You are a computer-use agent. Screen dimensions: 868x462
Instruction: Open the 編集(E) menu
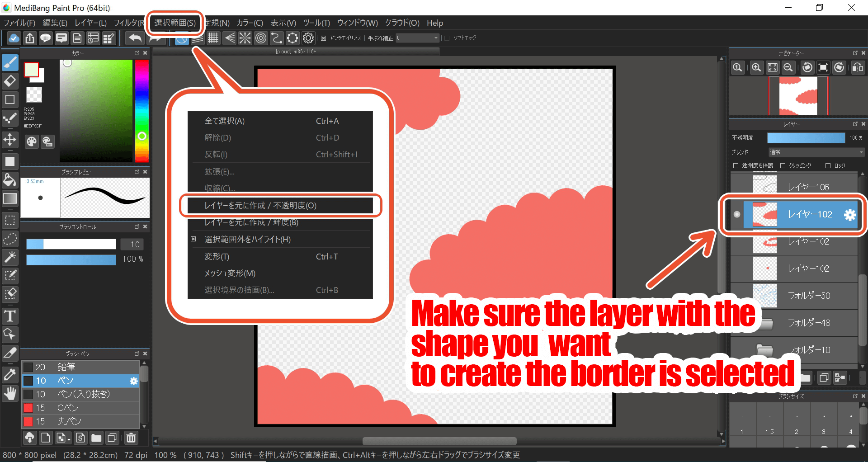click(x=55, y=23)
